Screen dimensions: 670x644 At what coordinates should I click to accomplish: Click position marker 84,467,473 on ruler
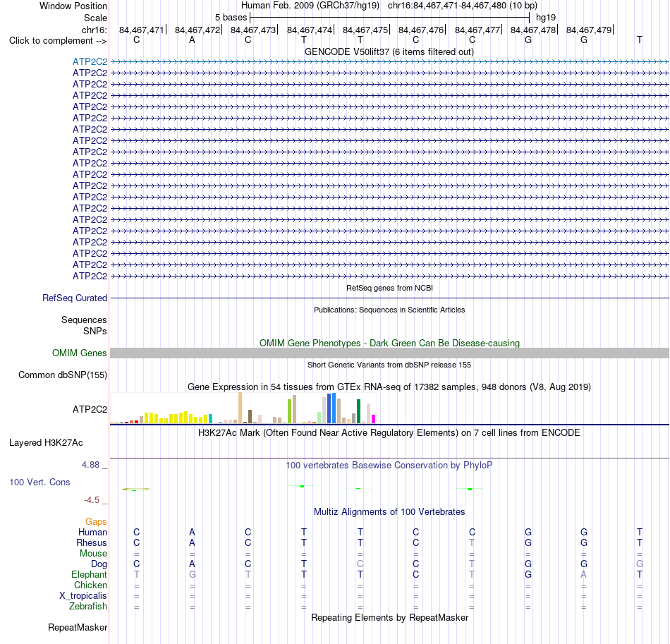[x=253, y=30]
